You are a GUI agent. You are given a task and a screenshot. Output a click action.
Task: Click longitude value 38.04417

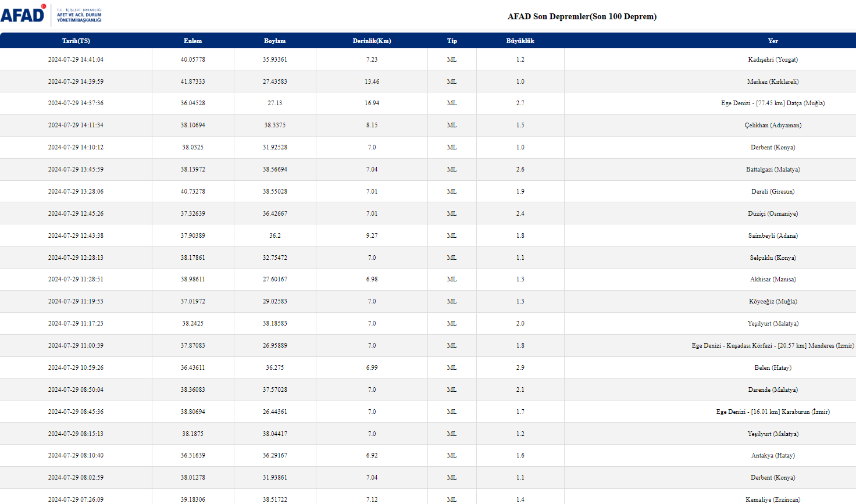click(275, 434)
